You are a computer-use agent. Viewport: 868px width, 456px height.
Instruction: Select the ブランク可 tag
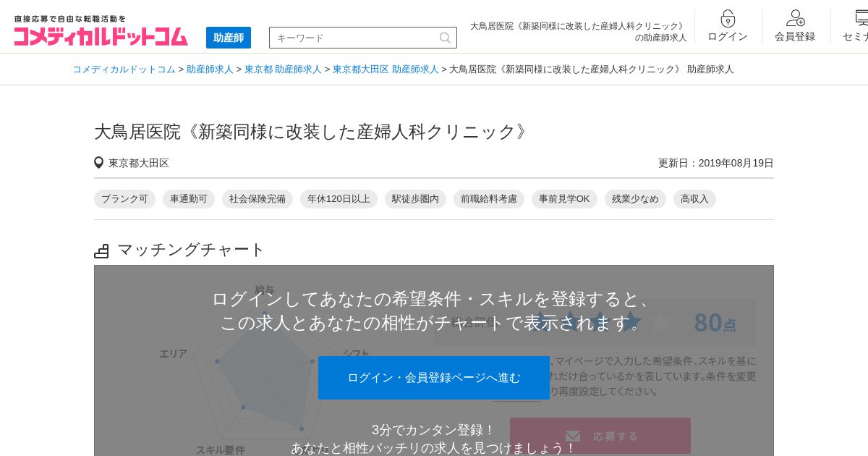click(x=124, y=199)
